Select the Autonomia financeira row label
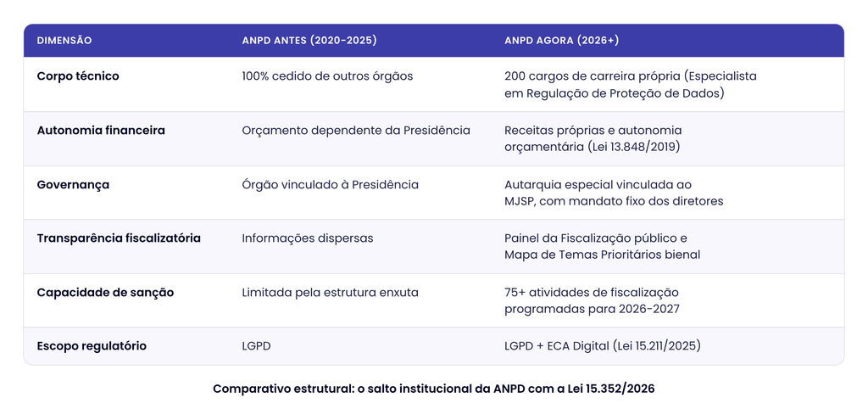Screen dimensions: 868x420 pyautogui.click(x=101, y=130)
